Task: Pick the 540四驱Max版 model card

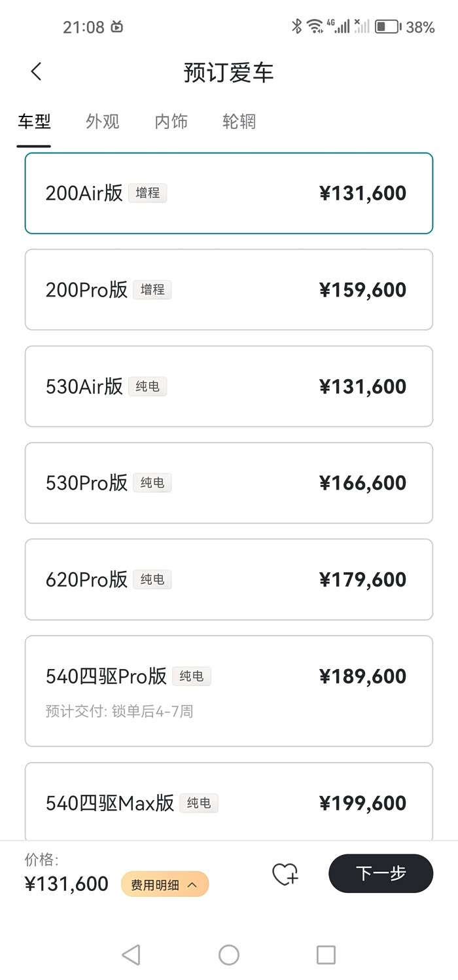Action: pos(229,803)
